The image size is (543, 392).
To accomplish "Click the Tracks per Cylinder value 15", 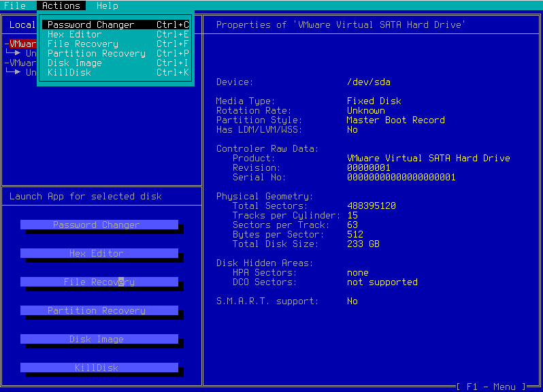I will (x=352, y=215).
